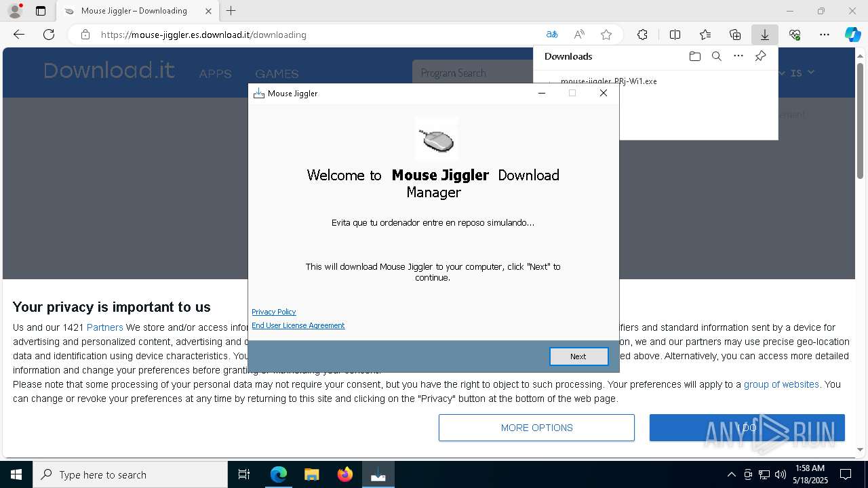Viewport: 868px width, 488px height.
Task: Open the network status tray icon
Action: coord(764,474)
